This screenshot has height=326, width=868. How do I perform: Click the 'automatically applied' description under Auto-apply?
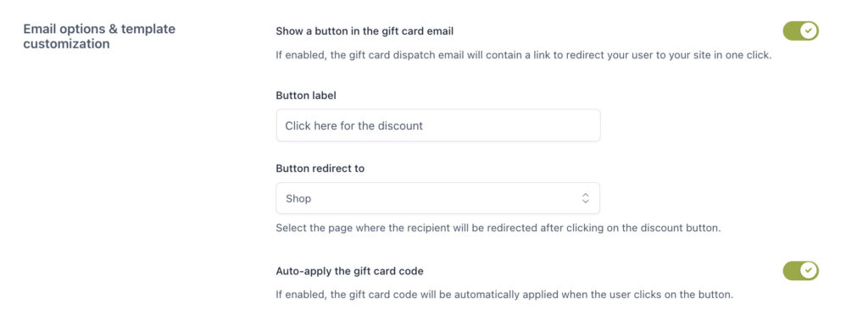[x=504, y=295]
